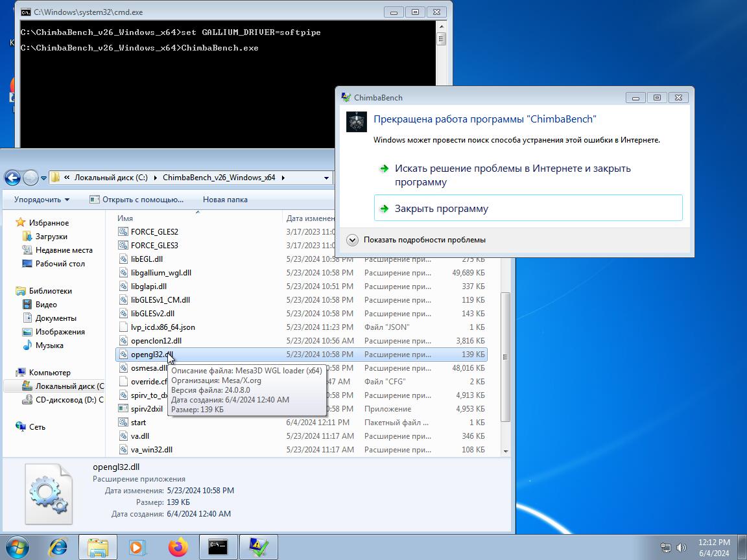Image resolution: width=747 pixels, height=560 pixels.
Task: Click the ChimbaBench dialog title icon
Action: point(346,98)
